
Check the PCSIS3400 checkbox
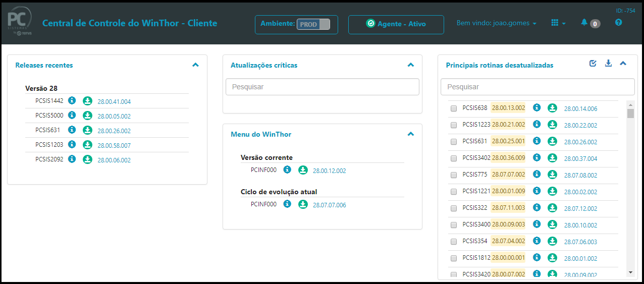coord(453,225)
